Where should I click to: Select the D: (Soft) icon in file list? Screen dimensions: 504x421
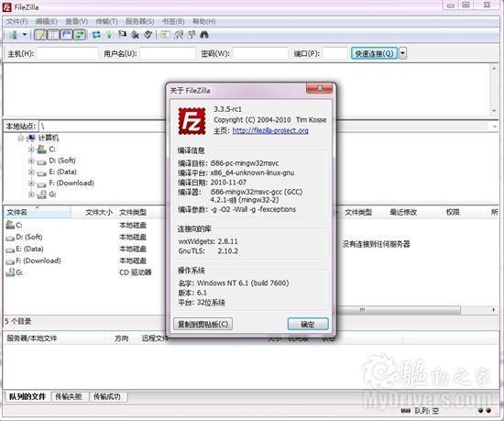pos(10,238)
